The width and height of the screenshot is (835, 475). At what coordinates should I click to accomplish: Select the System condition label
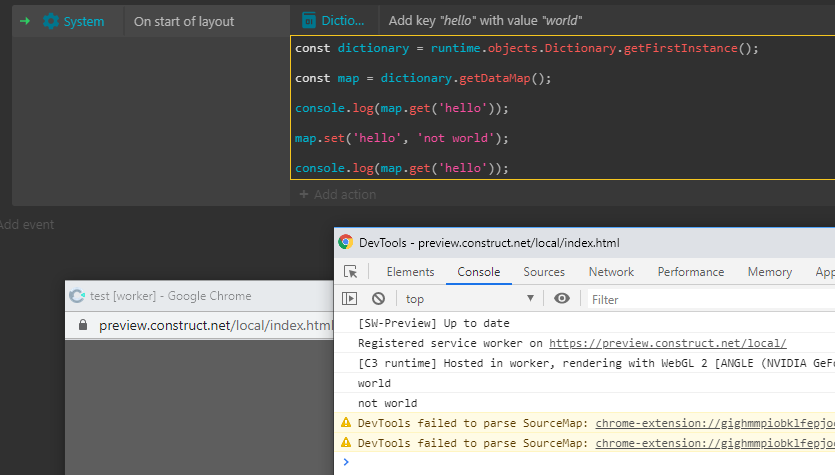pos(84,21)
